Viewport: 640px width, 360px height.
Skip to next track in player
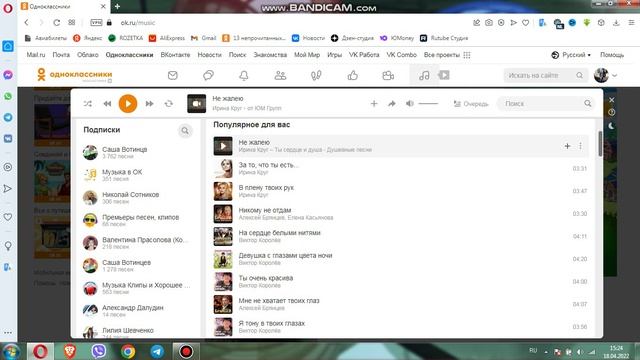(149, 104)
